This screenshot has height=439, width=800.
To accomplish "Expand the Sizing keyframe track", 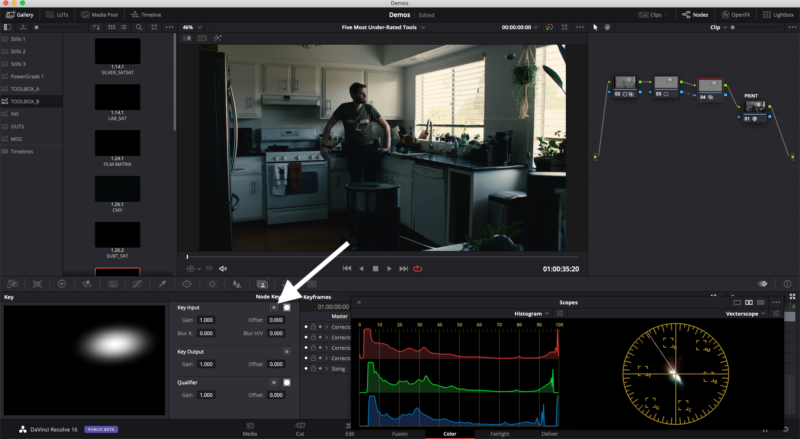I will click(327, 369).
